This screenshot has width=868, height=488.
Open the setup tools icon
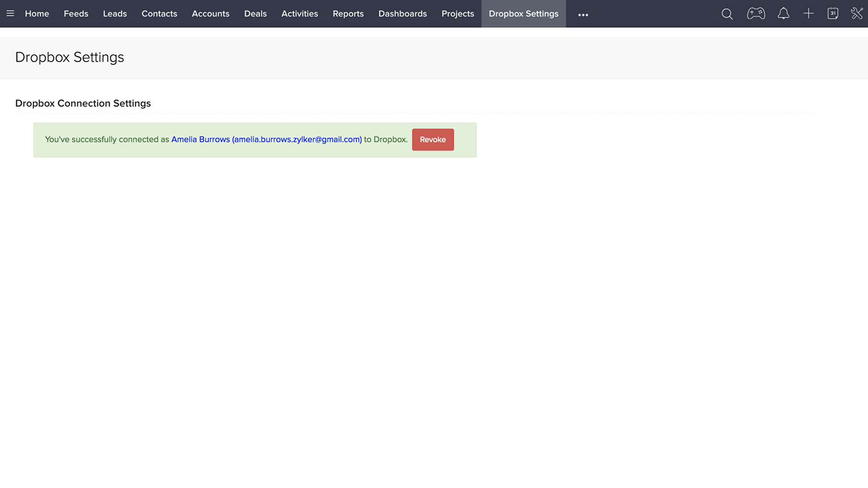[x=856, y=14]
